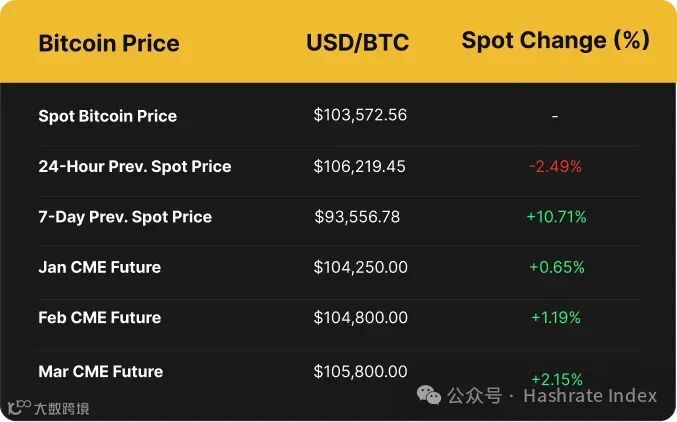The image size is (677, 422).
Task: Select the 7-Day Prev. Spot Price label
Action: click(x=125, y=216)
